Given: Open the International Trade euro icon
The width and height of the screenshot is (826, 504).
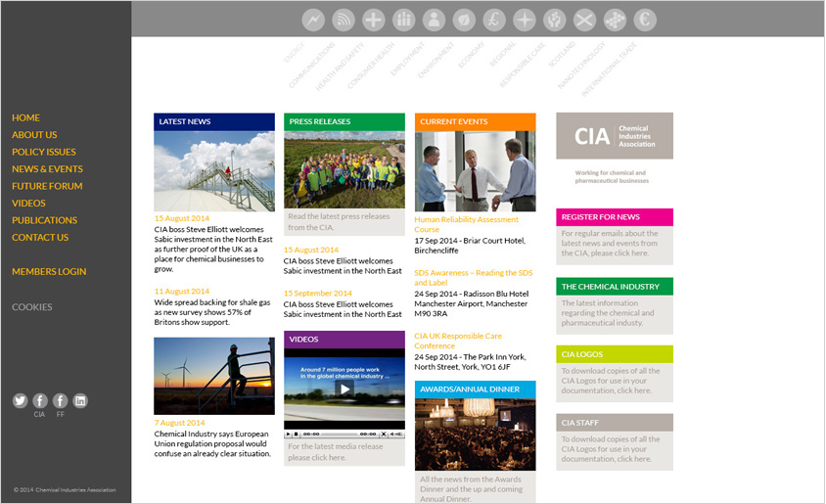Looking at the screenshot, I should tap(645, 20).
